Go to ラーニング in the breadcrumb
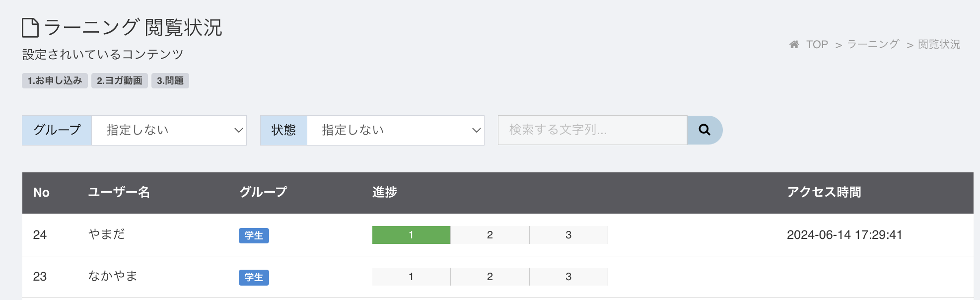Viewport: 980px width, 300px height. (x=873, y=44)
